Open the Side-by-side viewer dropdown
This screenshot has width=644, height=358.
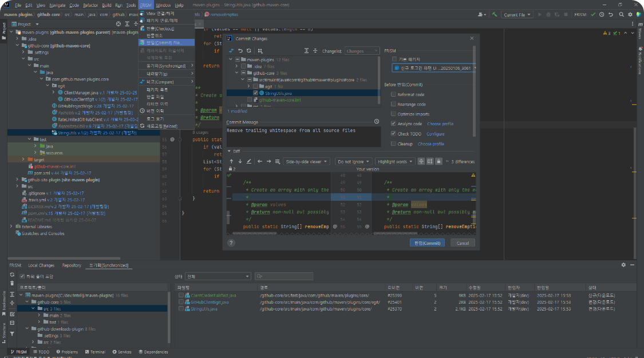tap(306, 162)
